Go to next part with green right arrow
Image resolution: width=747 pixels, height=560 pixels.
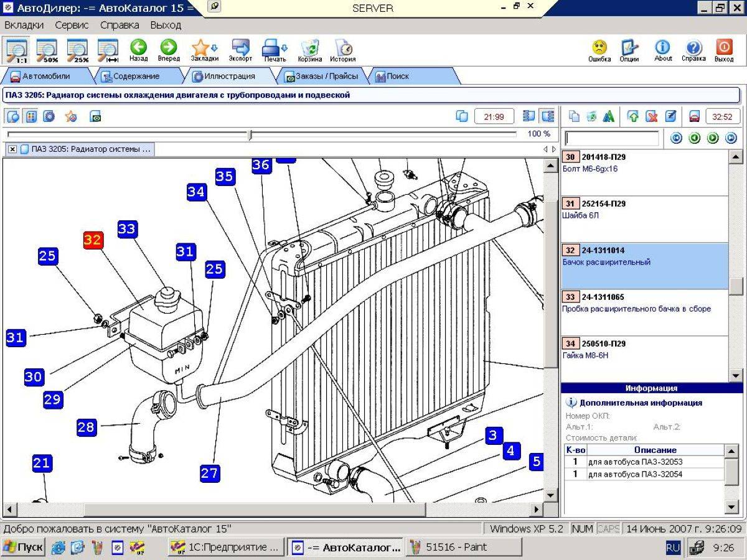click(713, 138)
